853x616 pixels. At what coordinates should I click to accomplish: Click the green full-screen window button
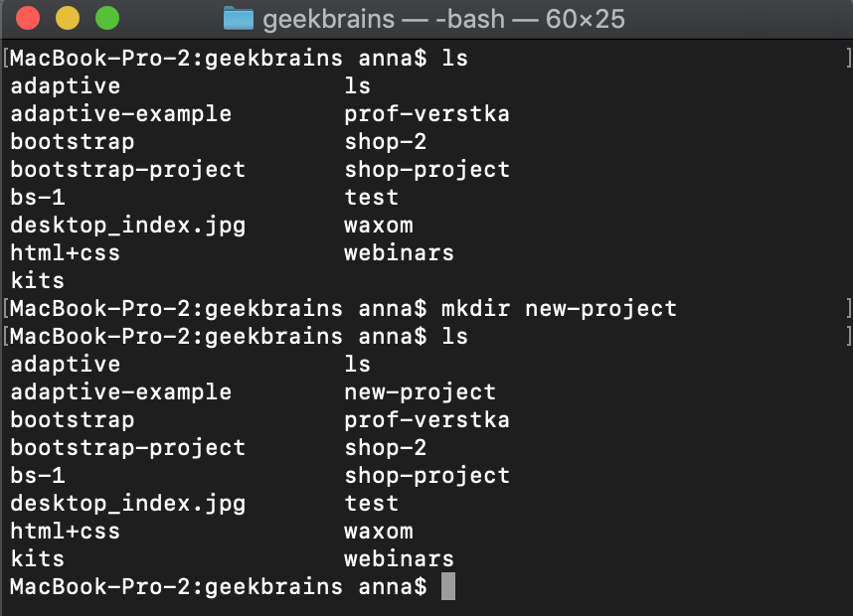pos(106,18)
